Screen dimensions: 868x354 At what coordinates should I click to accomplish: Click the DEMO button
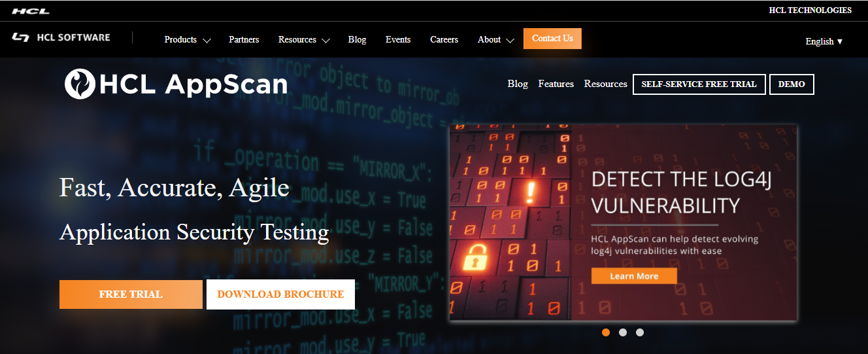pyautogui.click(x=792, y=84)
